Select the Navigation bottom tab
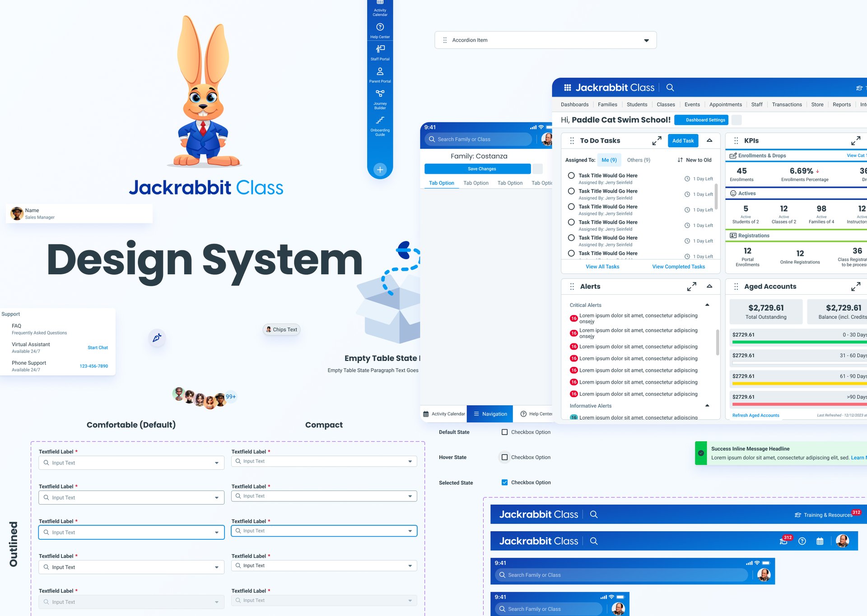Viewport: 867px width, 616px height. (490, 414)
